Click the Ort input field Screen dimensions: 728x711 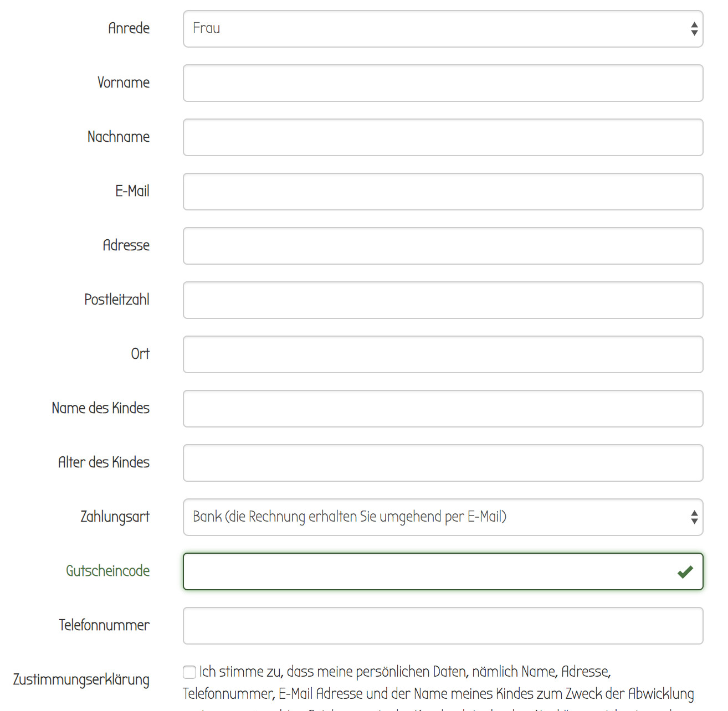click(x=442, y=354)
